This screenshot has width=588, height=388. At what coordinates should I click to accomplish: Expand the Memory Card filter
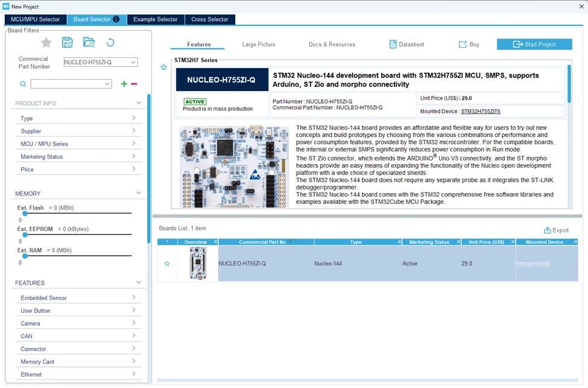click(x=134, y=361)
